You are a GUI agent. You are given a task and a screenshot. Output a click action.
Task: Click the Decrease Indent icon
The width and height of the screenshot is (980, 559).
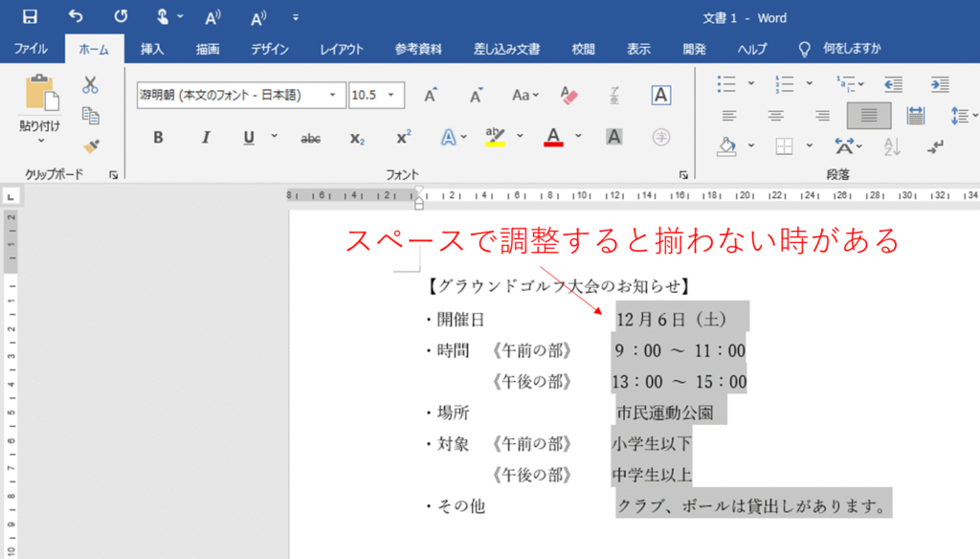(x=893, y=84)
